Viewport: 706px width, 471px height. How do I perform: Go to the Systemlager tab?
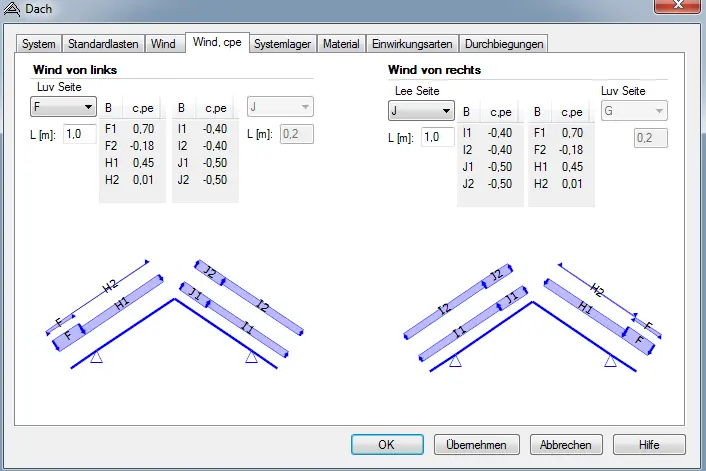[x=282, y=44]
